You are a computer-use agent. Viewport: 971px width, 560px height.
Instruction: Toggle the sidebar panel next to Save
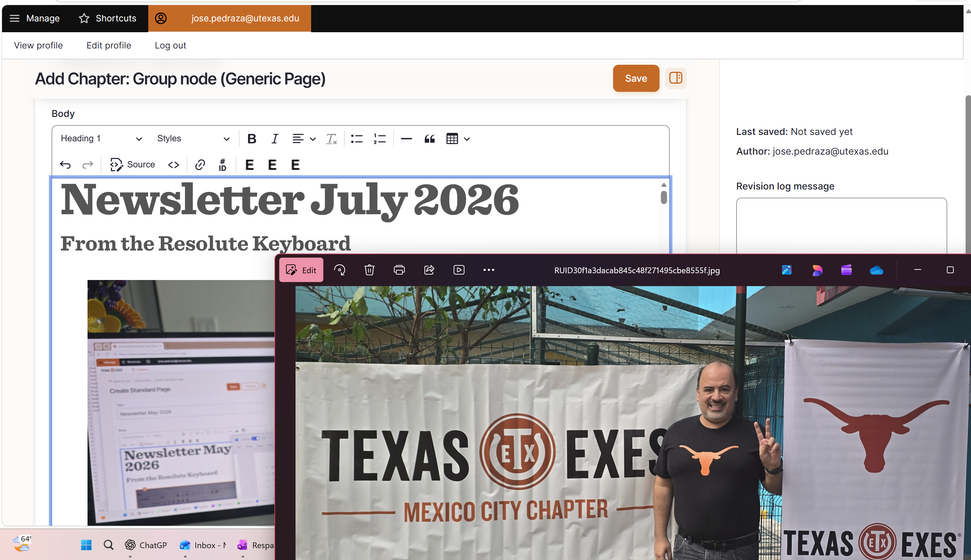(x=675, y=78)
